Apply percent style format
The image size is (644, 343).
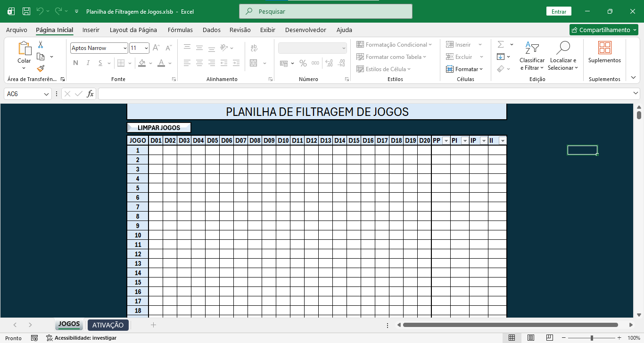(x=303, y=63)
